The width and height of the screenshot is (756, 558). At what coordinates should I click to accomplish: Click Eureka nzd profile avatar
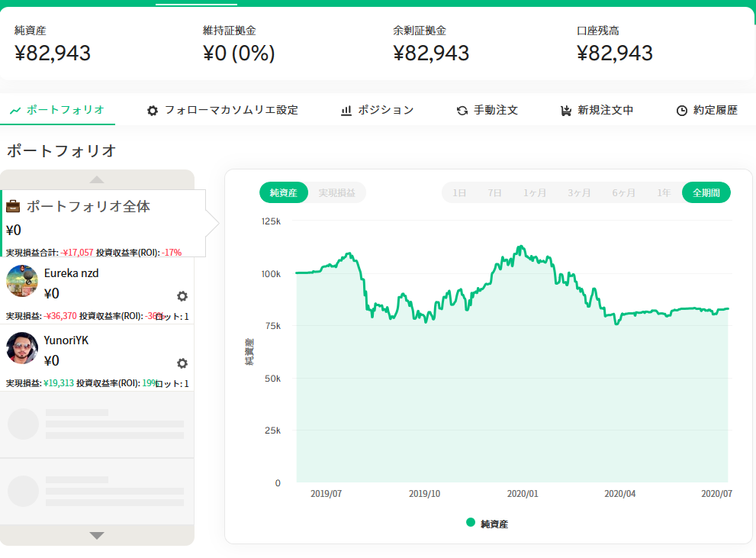(22, 281)
